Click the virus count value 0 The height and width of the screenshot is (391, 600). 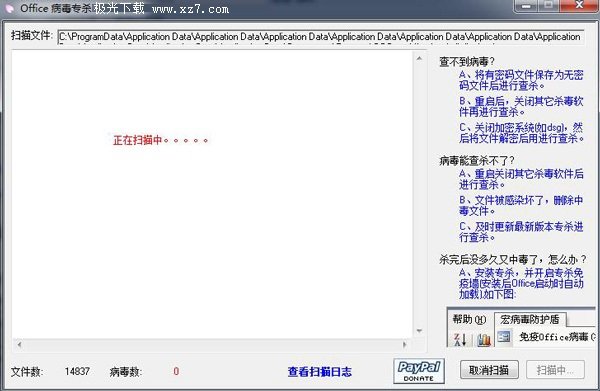[x=176, y=371]
